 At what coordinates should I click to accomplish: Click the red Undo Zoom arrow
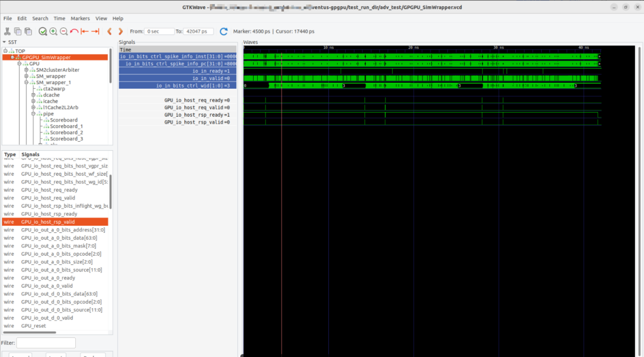point(74,32)
